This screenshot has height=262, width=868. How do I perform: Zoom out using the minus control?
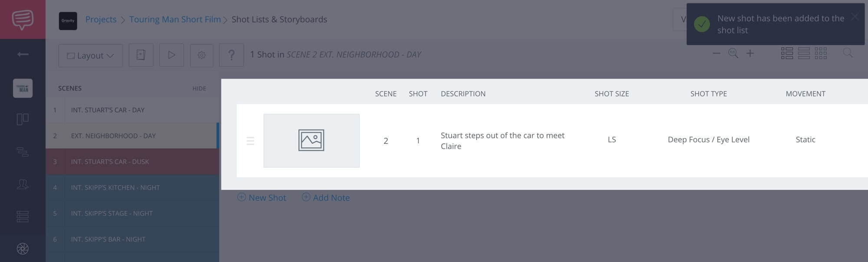pyautogui.click(x=716, y=53)
